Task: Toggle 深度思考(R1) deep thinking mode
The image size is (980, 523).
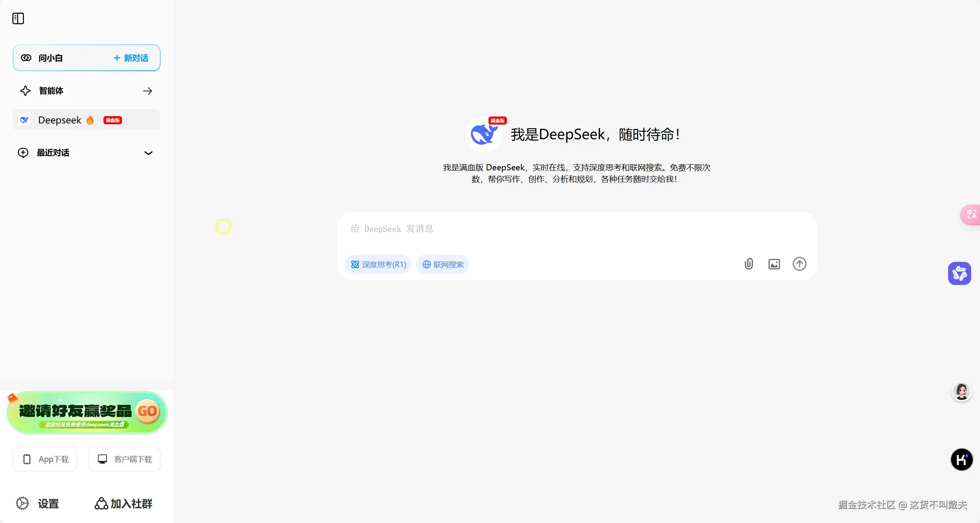Action: [378, 265]
